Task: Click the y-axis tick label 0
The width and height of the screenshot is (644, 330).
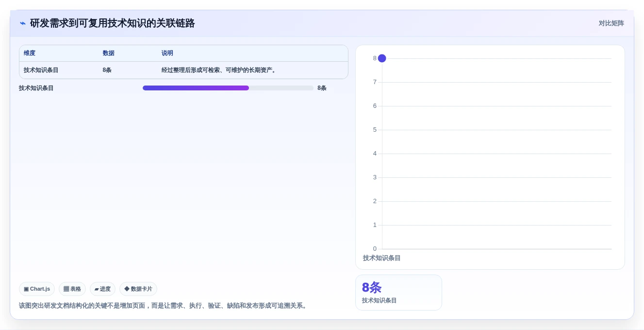Action: pos(375,249)
